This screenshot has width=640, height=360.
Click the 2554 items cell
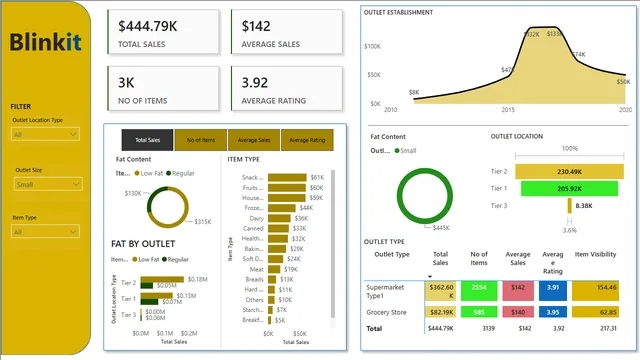(479, 291)
